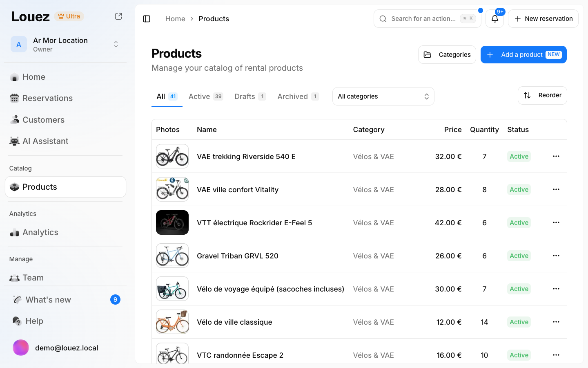This screenshot has width=588, height=368.
Task: Open Analytics in the sidebar
Action: 65,232
